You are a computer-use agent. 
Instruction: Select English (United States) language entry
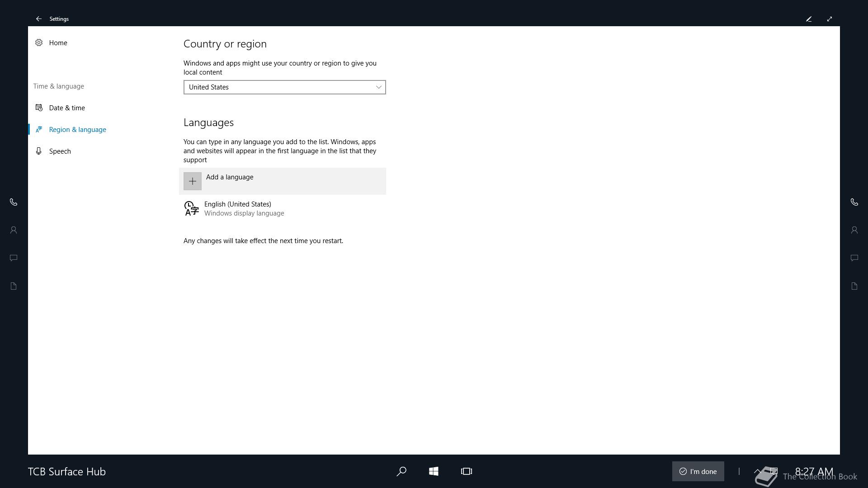283,209
